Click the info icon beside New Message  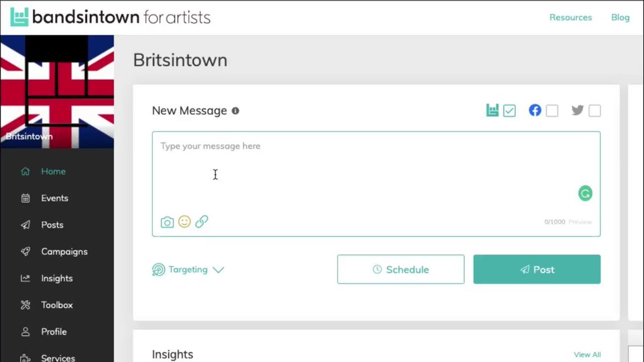pos(235,111)
